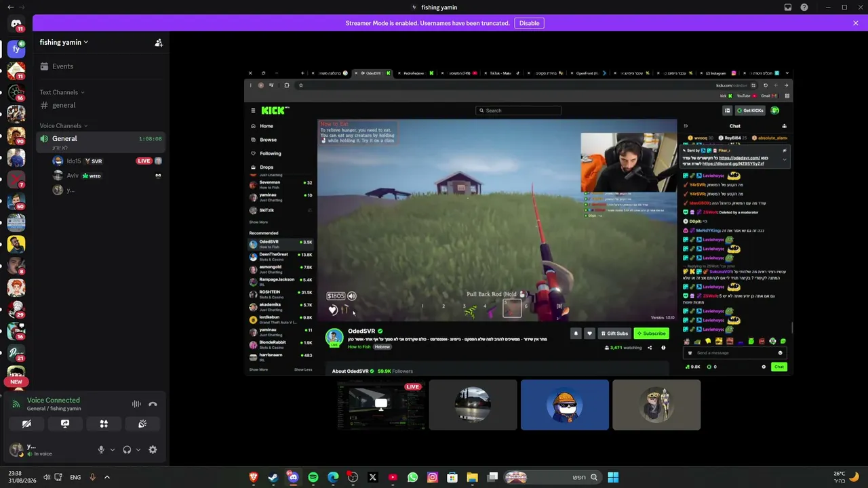
Task: Open Discord user settings gear
Action: point(153,449)
